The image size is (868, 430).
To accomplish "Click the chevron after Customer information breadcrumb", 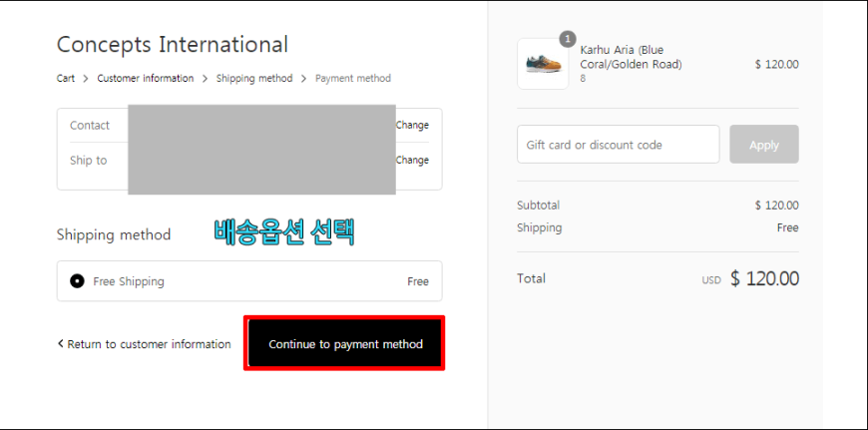I will click(x=205, y=79).
